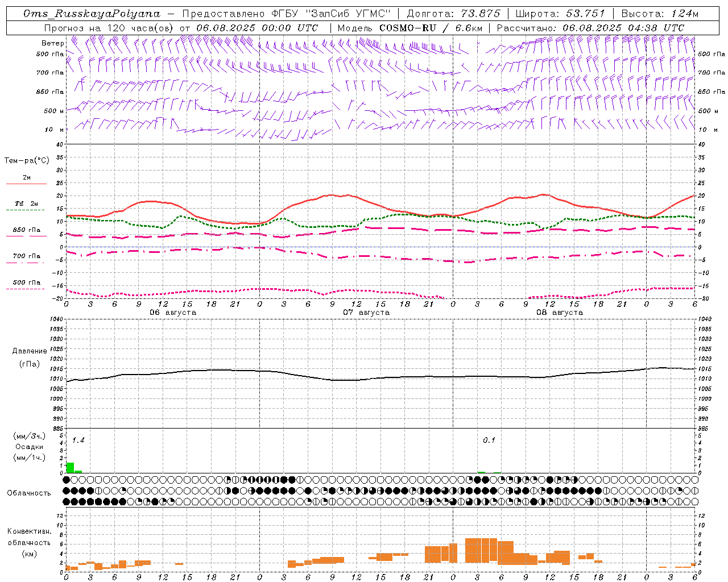Click the 'Предоставлено ФГБУ "ЗапСиб УГМС"' provider text
Viewport: 728px width, 582px height.
click(287, 14)
